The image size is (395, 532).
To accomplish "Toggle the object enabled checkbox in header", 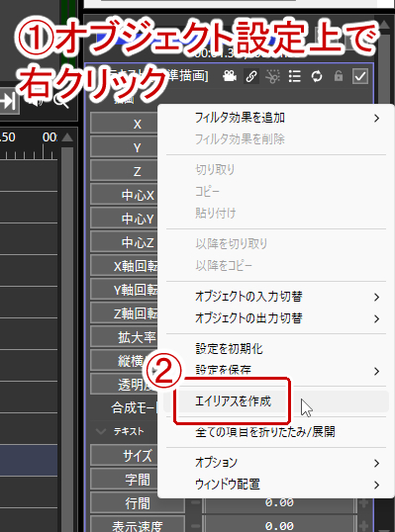I will (x=359, y=76).
